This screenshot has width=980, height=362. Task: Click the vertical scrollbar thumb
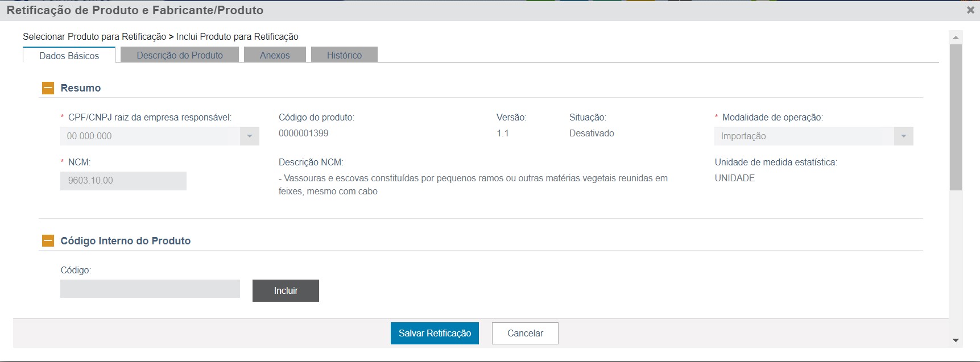click(956, 117)
